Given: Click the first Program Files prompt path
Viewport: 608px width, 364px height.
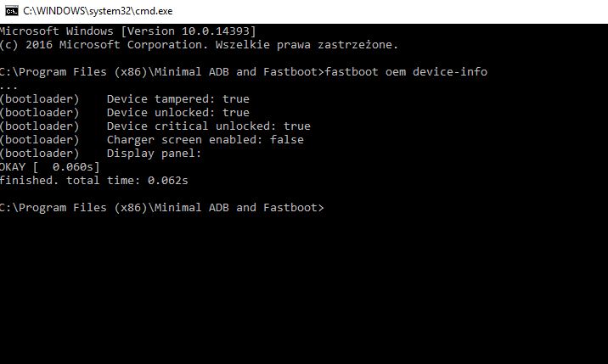Looking at the screenshot, I should click(x=161, y=71).
